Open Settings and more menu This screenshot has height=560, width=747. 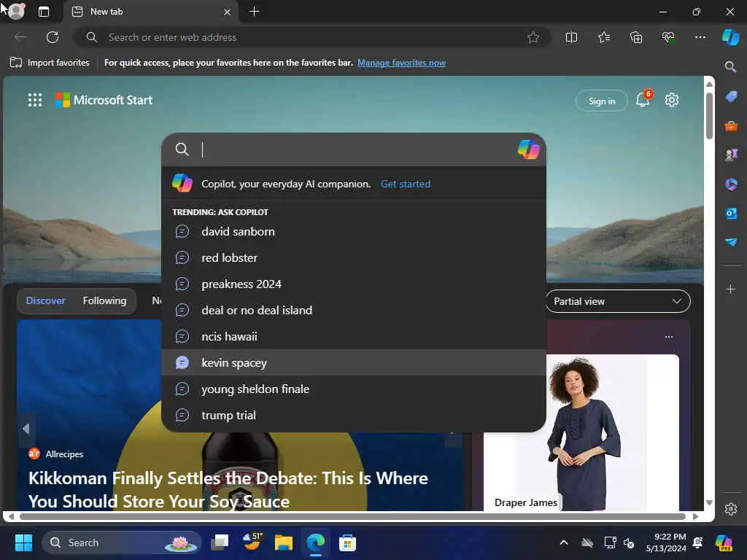[x=700, y=37]
